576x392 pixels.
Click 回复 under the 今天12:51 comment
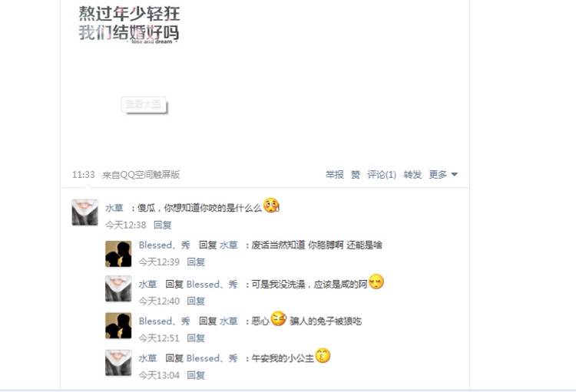[196, 338]
